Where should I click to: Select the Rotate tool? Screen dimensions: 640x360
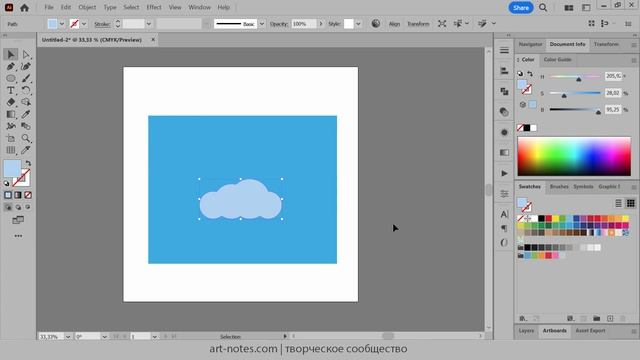26,90
